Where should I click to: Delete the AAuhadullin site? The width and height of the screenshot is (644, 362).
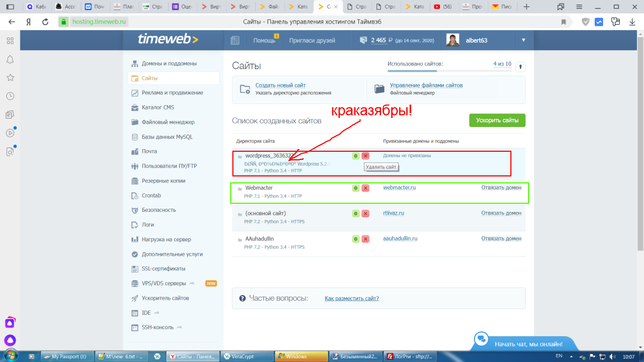pos(365,239)
